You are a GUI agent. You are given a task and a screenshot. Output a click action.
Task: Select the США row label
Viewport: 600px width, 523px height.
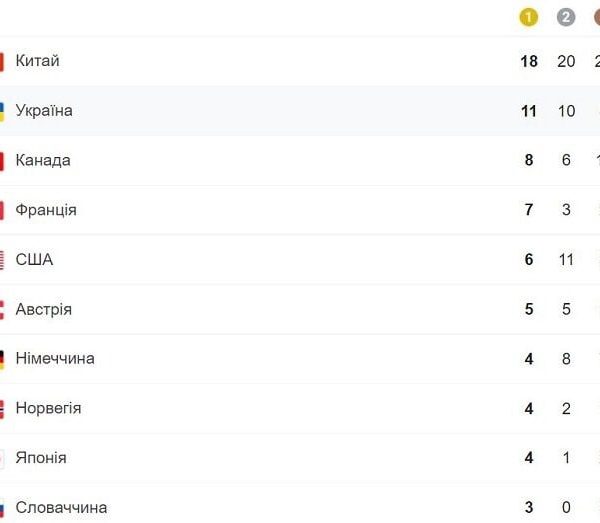pos(34,260)
